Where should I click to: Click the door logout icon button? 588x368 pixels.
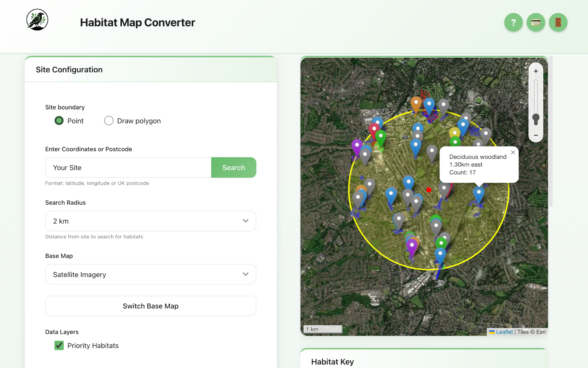click(x=558, y=22)
